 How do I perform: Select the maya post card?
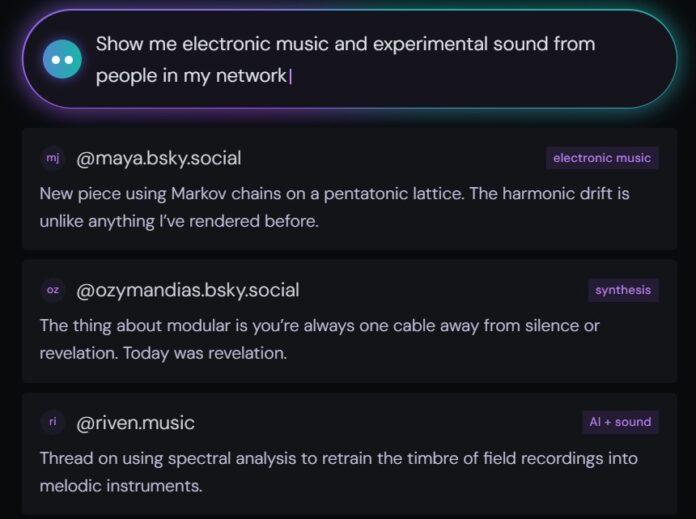coord(349,189)
